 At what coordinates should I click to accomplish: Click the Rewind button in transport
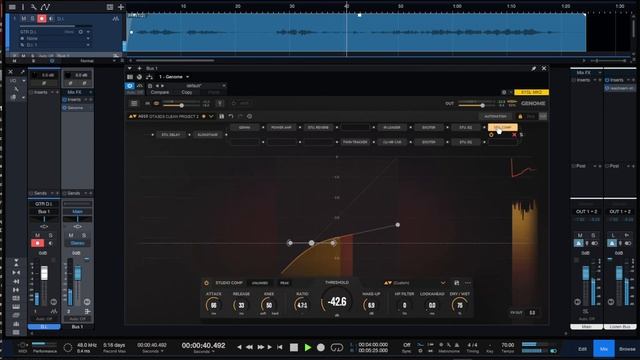pyautogui.click(x=249, y=347)
